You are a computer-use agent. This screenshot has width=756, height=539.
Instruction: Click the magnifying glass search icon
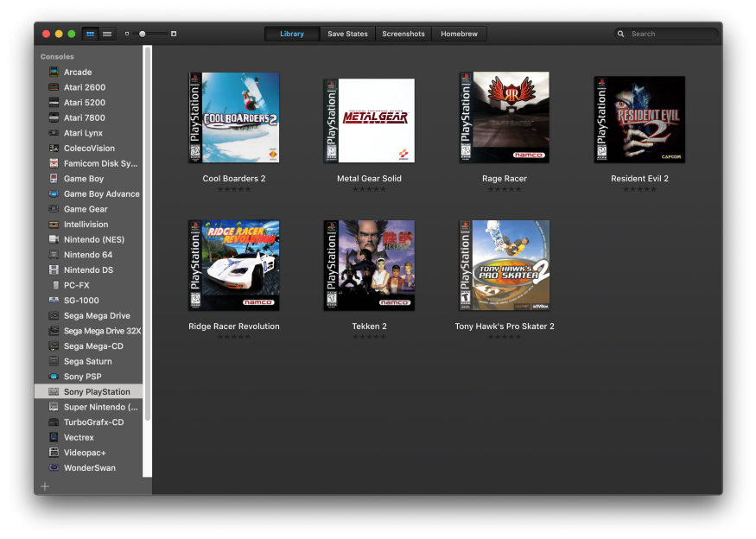pos(621,34)
